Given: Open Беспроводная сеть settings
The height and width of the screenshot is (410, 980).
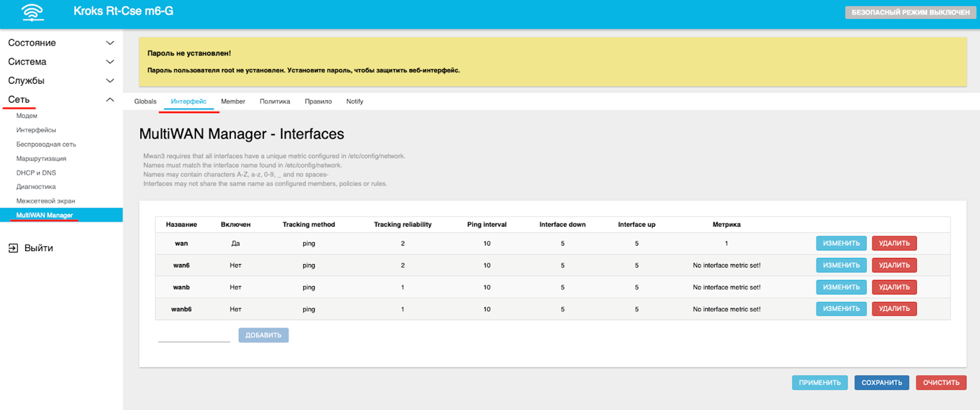Looking at the screenshot, I should click(x=46, y=144).
